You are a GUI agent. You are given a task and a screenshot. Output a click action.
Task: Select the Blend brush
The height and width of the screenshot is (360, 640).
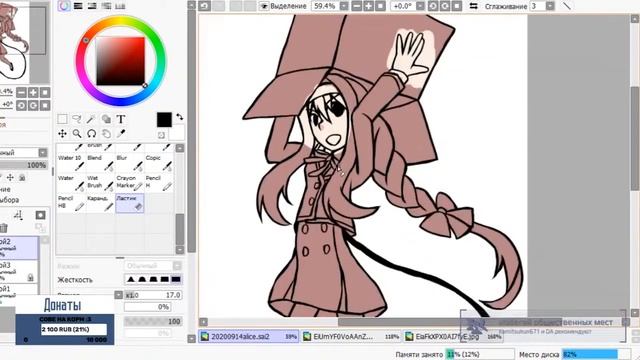[x=100, y=162]
